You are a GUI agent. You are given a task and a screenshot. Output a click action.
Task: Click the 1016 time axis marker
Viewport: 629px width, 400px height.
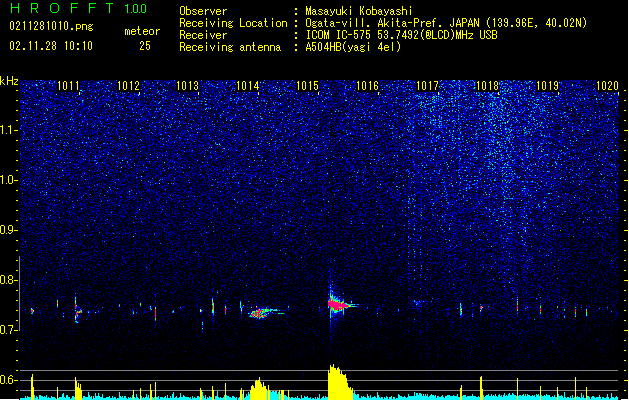pyautogui.click(x=367, y=85)
